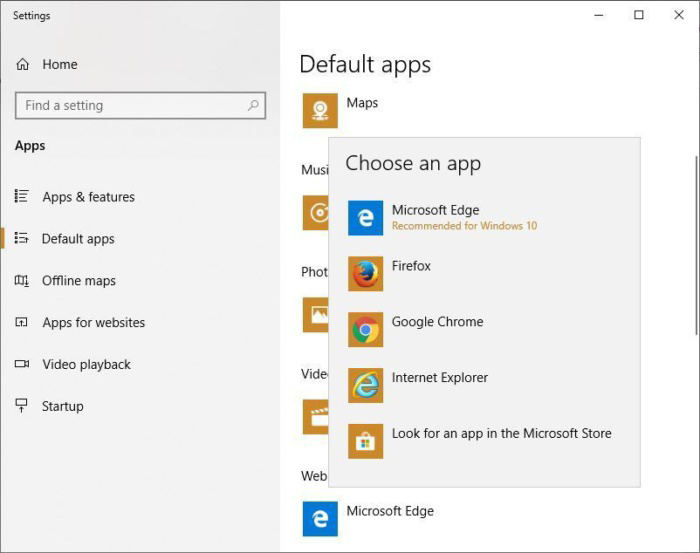Viewport: 700px width, 553px height.
Task: Navigate to Video playback settings
Action: click(86, 365)
